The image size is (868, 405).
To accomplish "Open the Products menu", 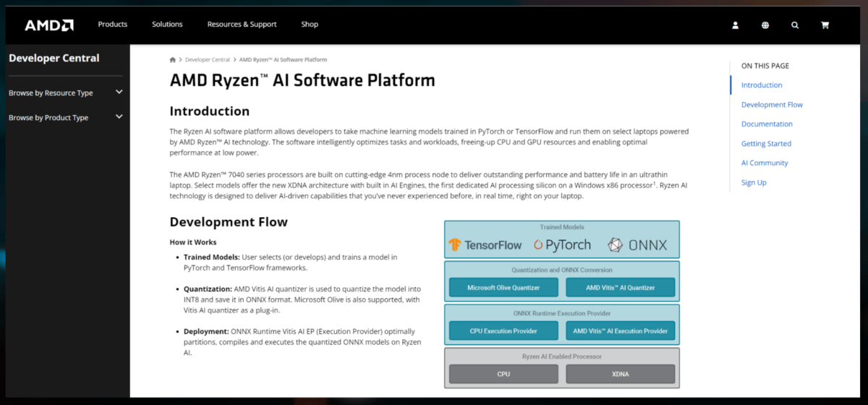I will (113, 24).
